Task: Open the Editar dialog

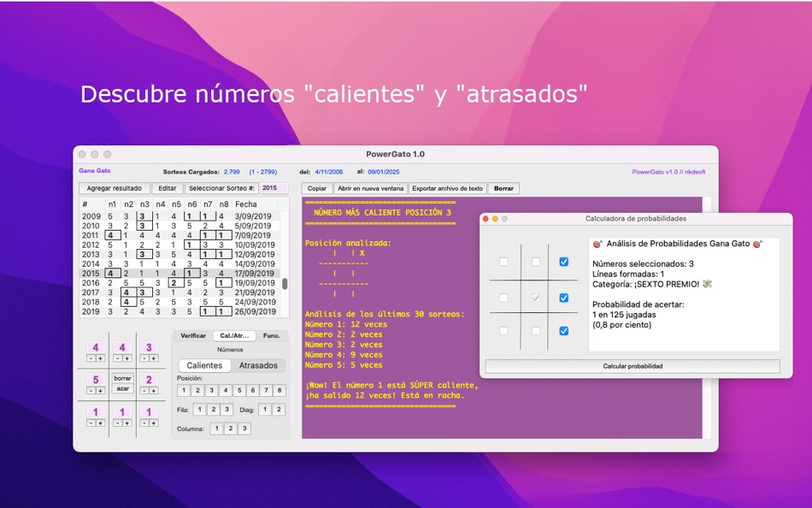Action: pos(167,187)
